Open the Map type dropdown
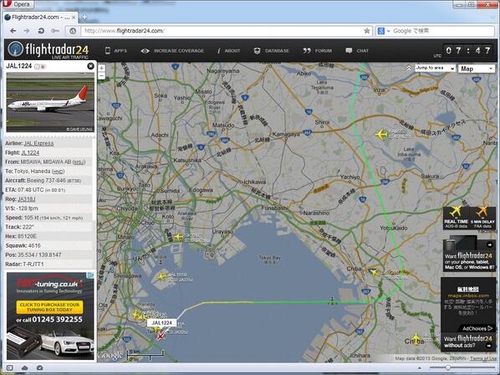500x375 pixels. (476, 68)
